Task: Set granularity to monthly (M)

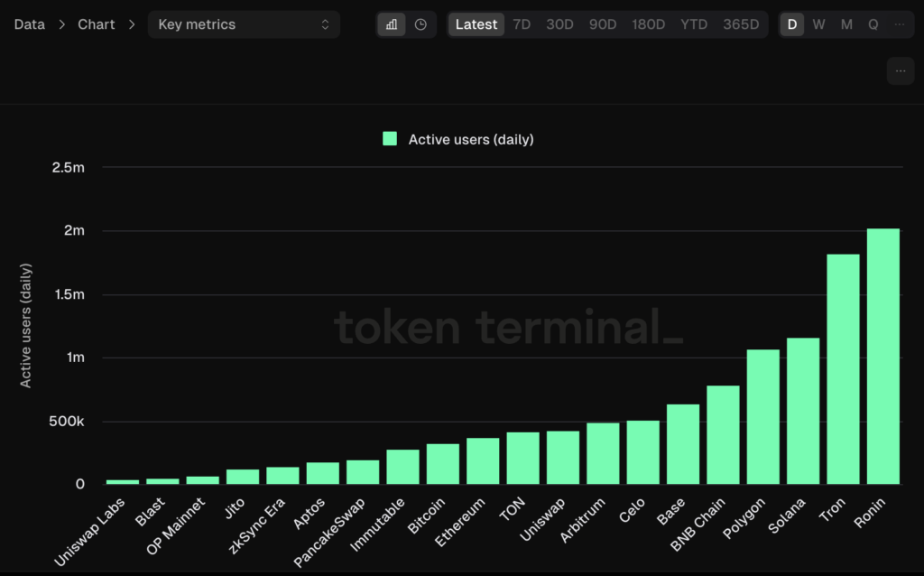Action: (846, 24)
